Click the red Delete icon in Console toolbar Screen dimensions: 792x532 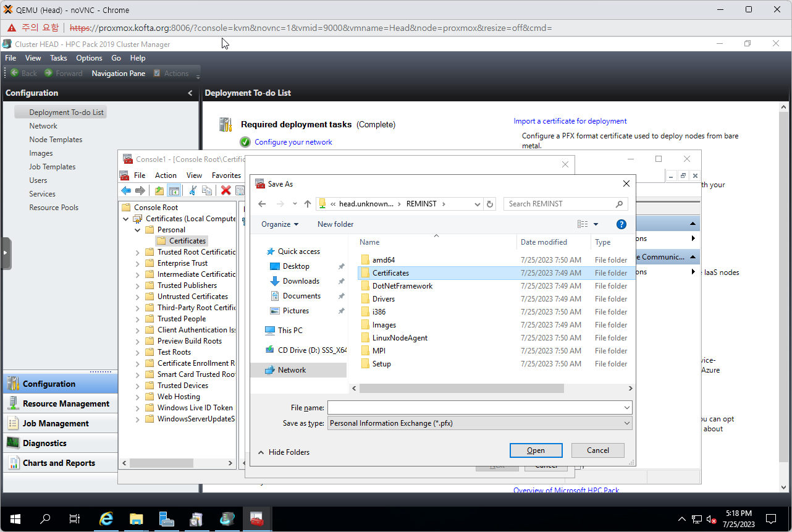point(226,191)
